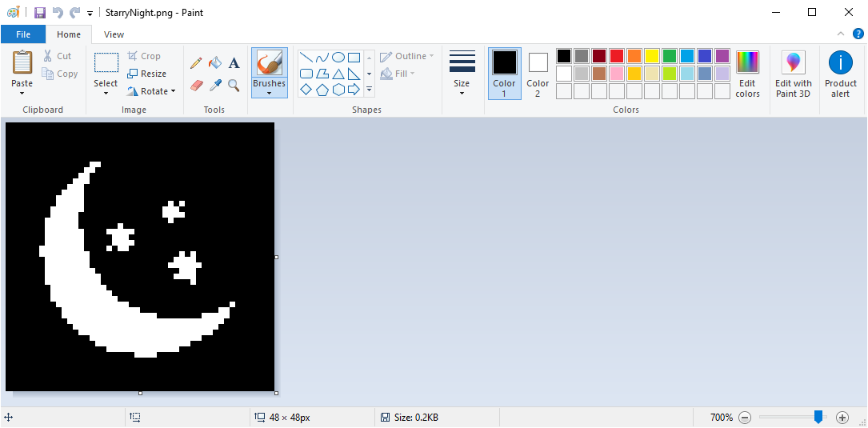
Task: Select the Eraser tool
Action: (196, 86)
